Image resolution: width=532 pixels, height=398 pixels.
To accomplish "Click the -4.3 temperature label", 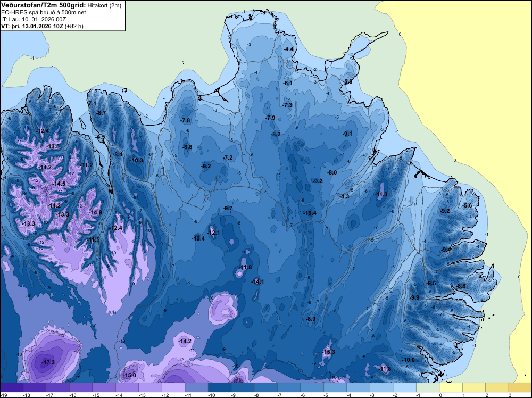I will 344,196.
